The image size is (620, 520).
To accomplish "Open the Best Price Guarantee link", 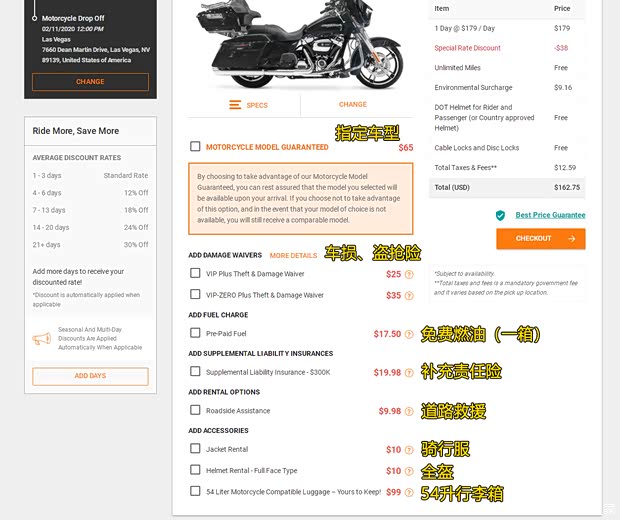I will [550, 215].
